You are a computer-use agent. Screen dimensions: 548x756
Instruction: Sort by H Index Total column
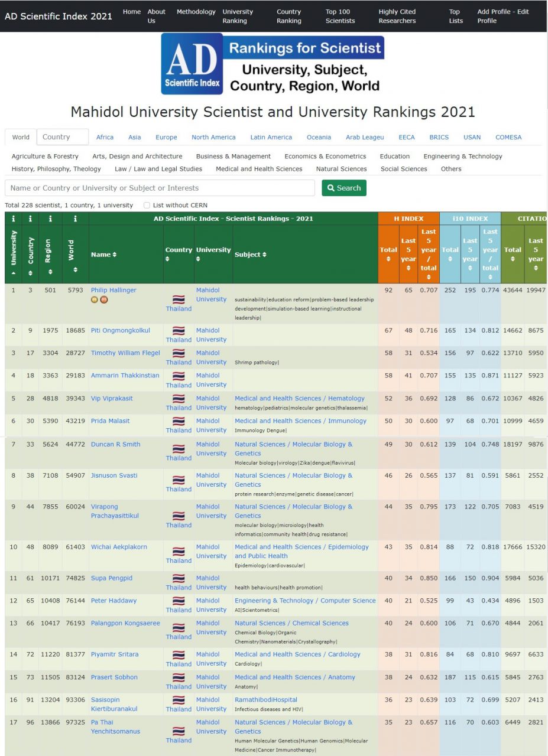[x=388, y=254]
